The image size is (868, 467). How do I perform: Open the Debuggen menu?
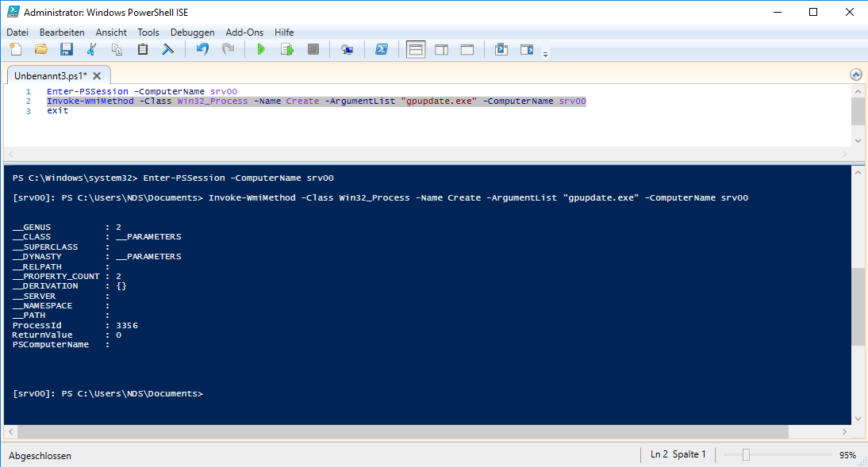[192, 33]
